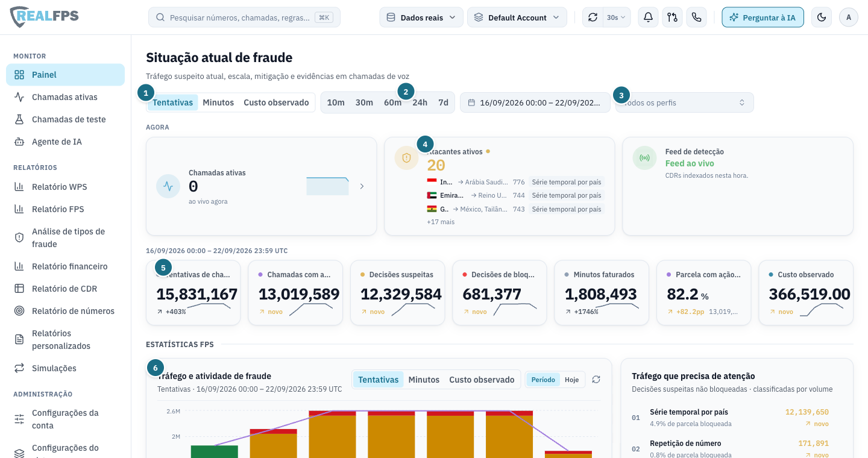868x458 pixels.
Task: Click the Parcela com ação 82.2% card
Action: click(703, 293)
